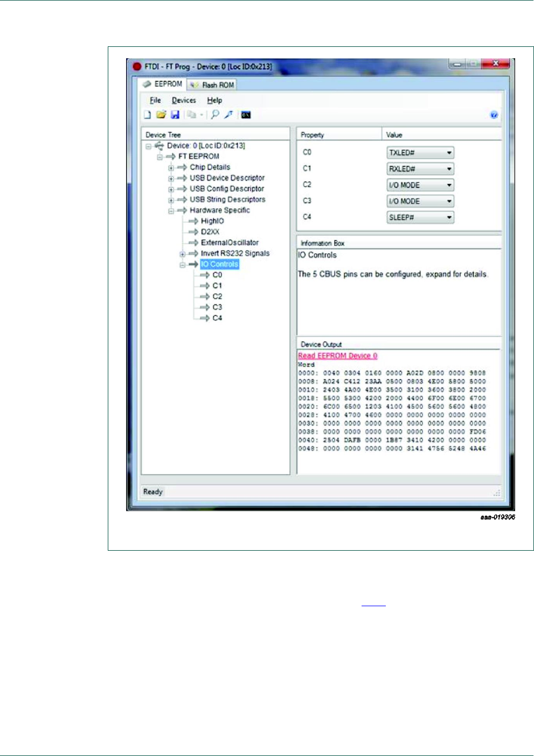Collapse the Hardware Specific node
Viewport: 534px width, 756px height.
pos(171,211)
